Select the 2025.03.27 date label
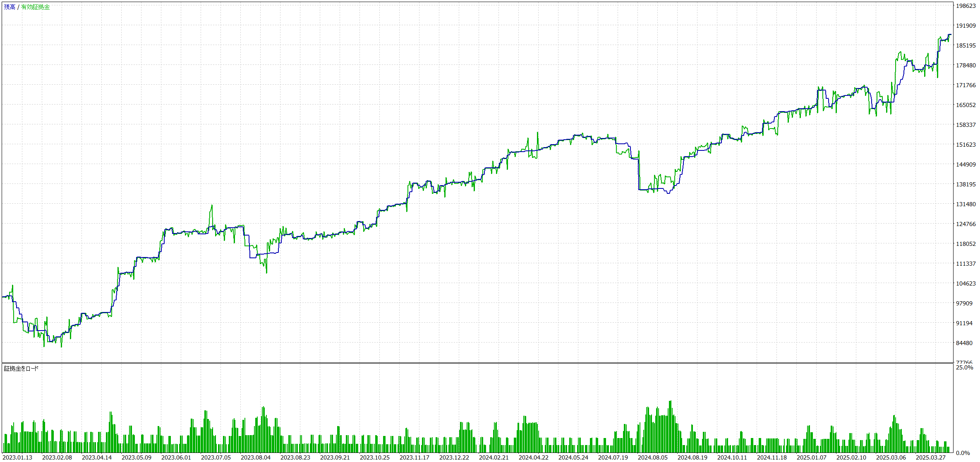 (x=931, y=457)
